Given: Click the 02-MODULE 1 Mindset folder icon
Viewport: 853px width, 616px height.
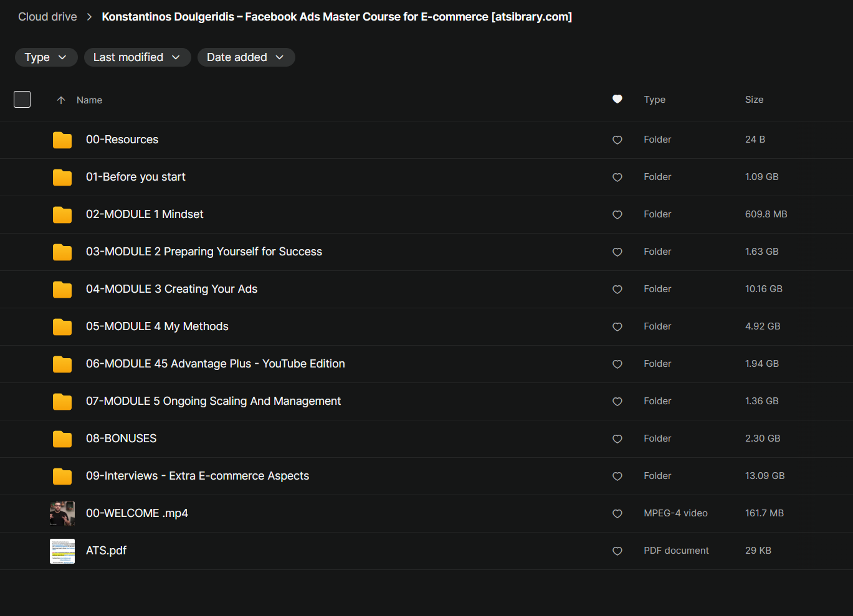Looking at the screenshot, I should coord(62,215).
